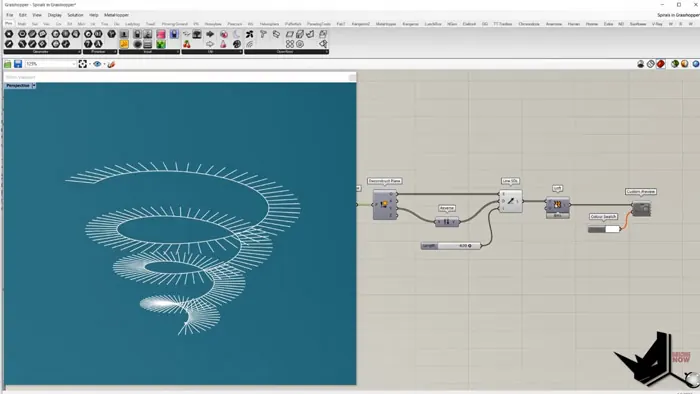Click the spiral icon below the pinwheel
Image resolution: width=700 pixels, height=394 pixels.
point(250,44)
